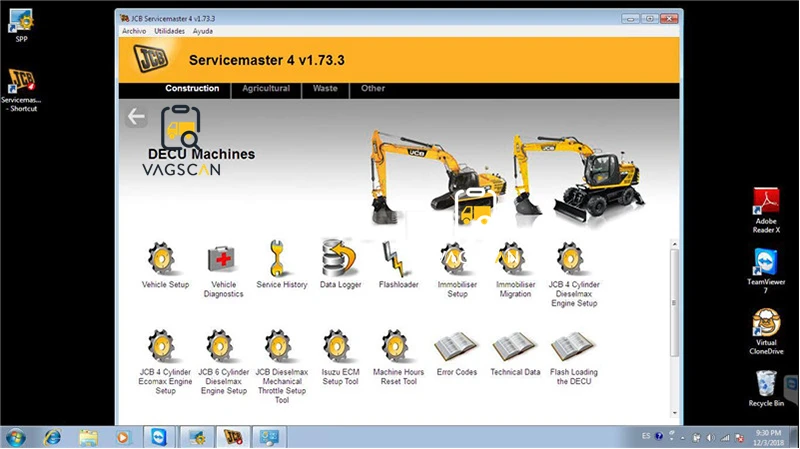
Task: Open the Error Codes book
Action: coord(457,354)
